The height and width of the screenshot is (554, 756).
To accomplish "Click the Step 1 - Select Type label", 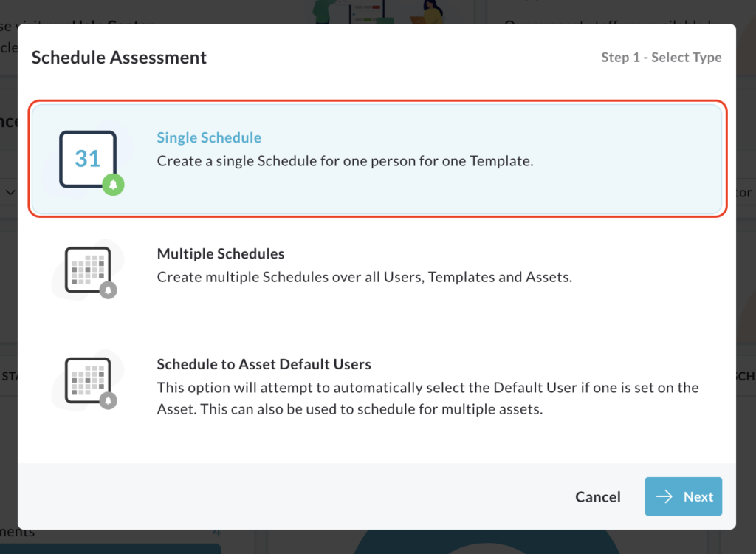I will pyautogui.click(x=661, y=57).
